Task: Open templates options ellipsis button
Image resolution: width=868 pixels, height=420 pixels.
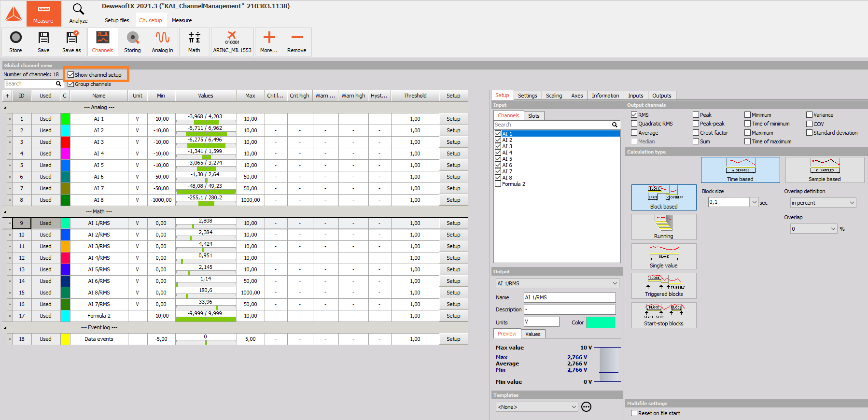Action: [586, 407]
